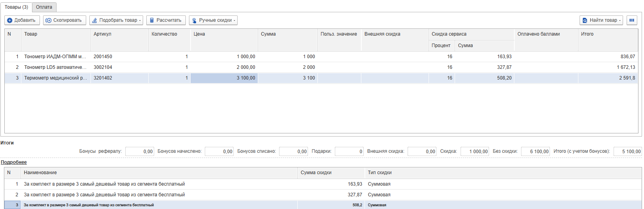Click the Скопировать button
The image size is (644, 209).
64,20
